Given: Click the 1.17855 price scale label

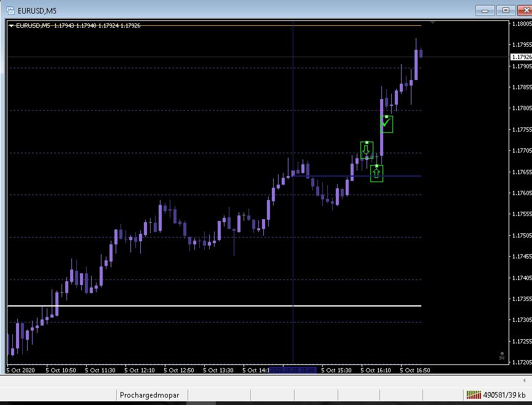Looking at the screenshot, I should click(522, 87).
